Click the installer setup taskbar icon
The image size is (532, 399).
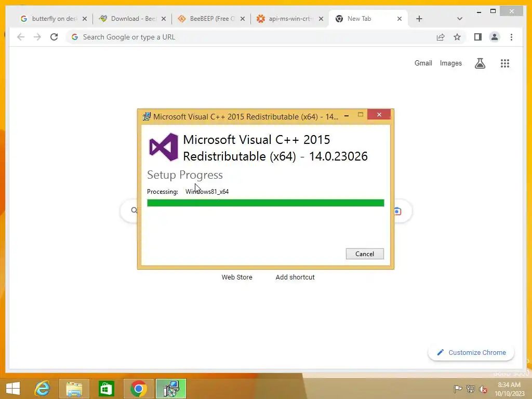click(171, 389)
